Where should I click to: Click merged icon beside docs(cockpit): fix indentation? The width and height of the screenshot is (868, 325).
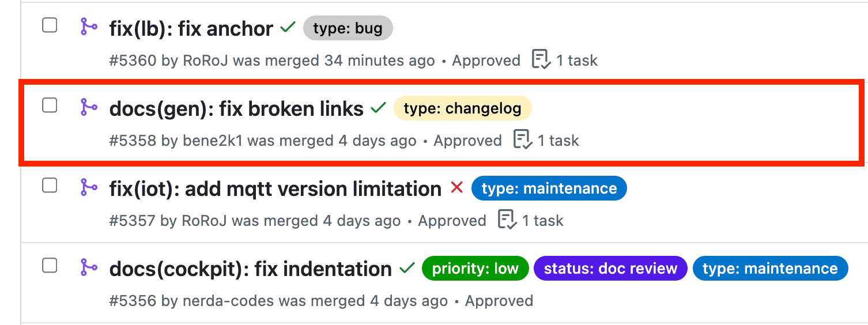click(x=88, y=267)
